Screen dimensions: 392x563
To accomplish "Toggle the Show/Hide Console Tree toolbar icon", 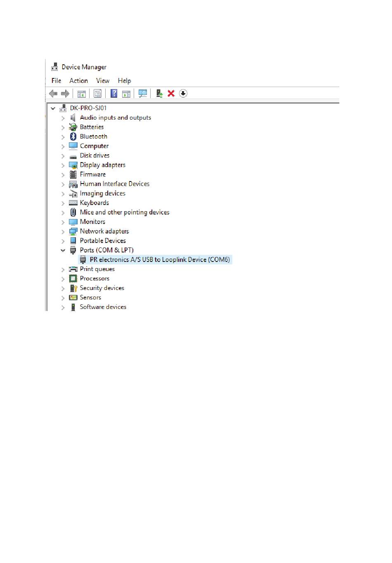I will click(82, 94).
